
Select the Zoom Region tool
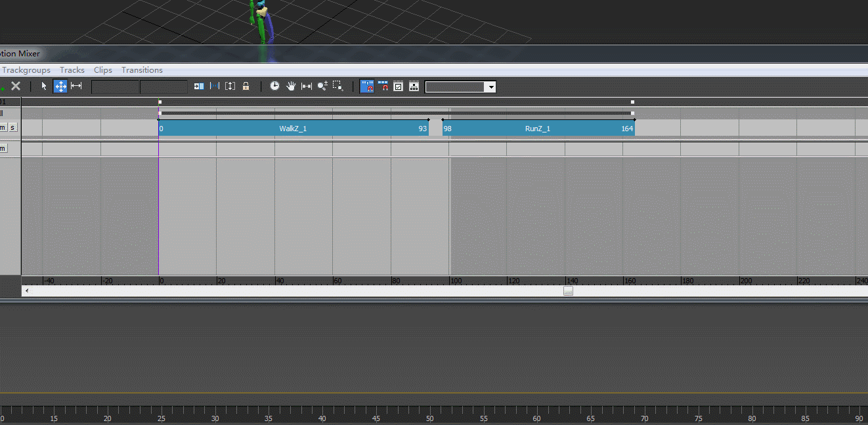tap(338, 86)
